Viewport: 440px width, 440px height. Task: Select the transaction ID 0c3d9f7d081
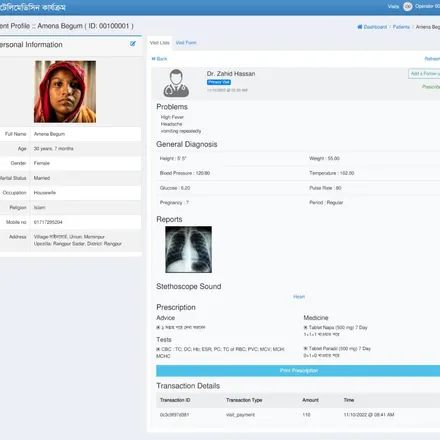coord(174,415)
